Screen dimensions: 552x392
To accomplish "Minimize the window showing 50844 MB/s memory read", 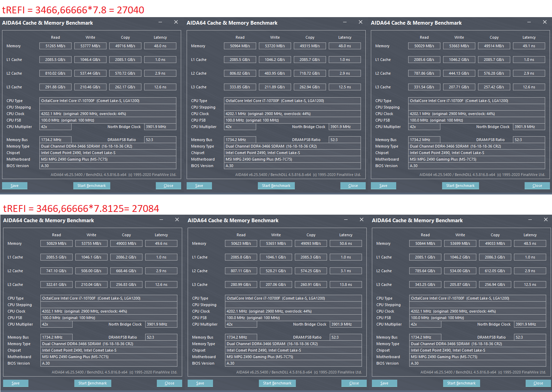I will coord(530,219).
